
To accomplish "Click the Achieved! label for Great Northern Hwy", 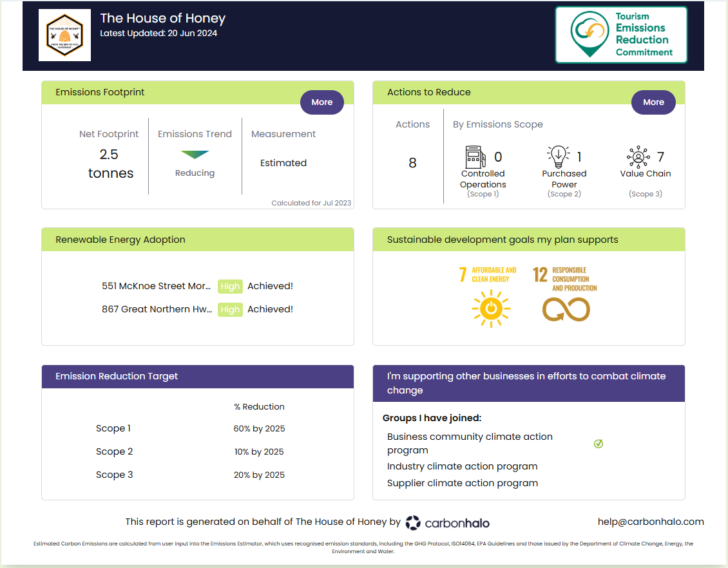I will 270,309.
